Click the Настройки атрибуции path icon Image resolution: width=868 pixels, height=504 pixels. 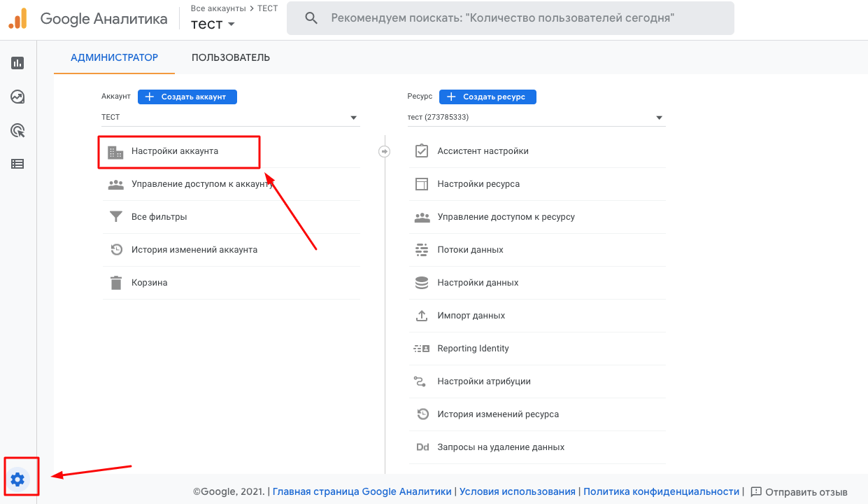[420, 381]
